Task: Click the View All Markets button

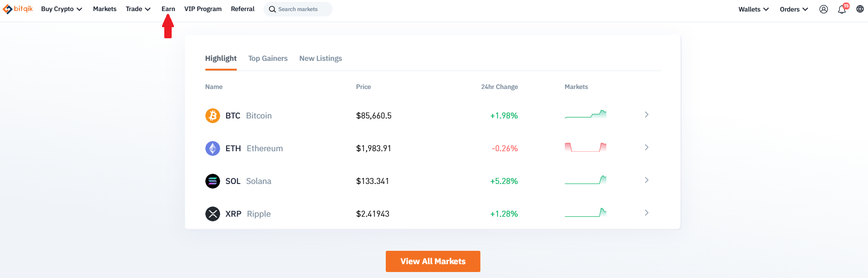Action: (x=433, y=261)
